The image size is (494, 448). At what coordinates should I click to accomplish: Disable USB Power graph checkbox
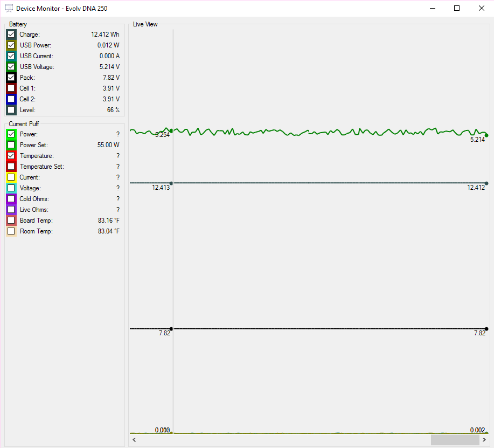click(11, 45)
